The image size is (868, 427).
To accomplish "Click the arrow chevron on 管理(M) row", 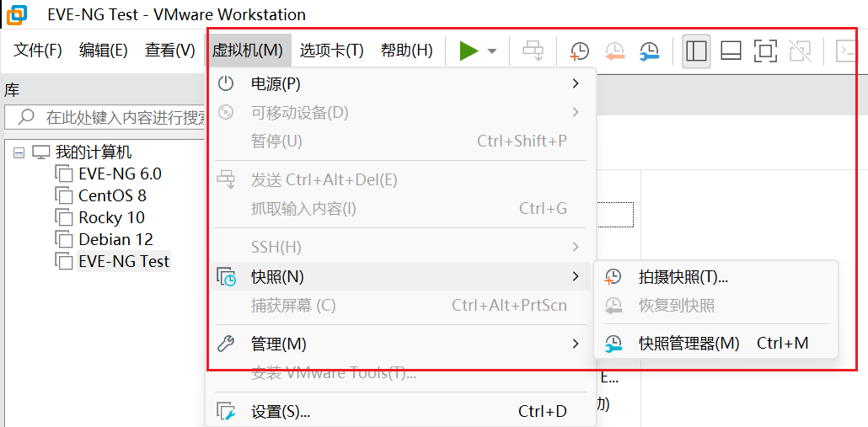I will (576, 344).
